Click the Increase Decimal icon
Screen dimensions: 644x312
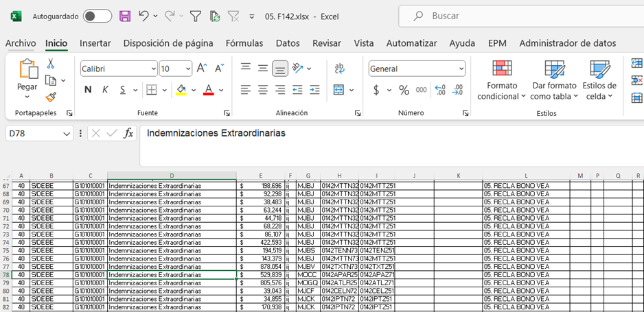tap(440, 90)
